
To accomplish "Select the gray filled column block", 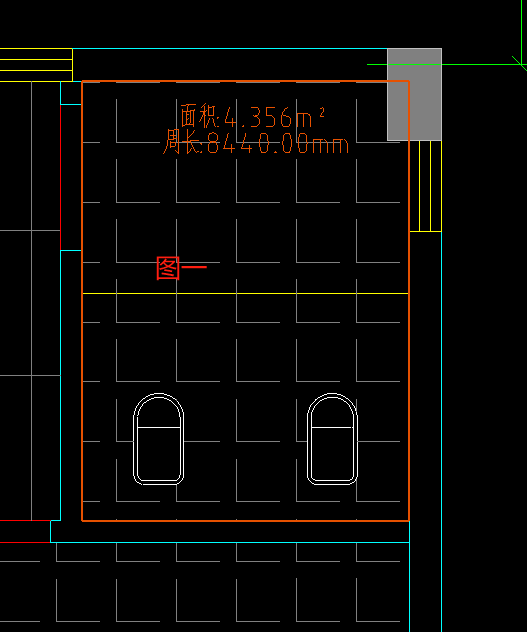I will click(x=415, y=94).
